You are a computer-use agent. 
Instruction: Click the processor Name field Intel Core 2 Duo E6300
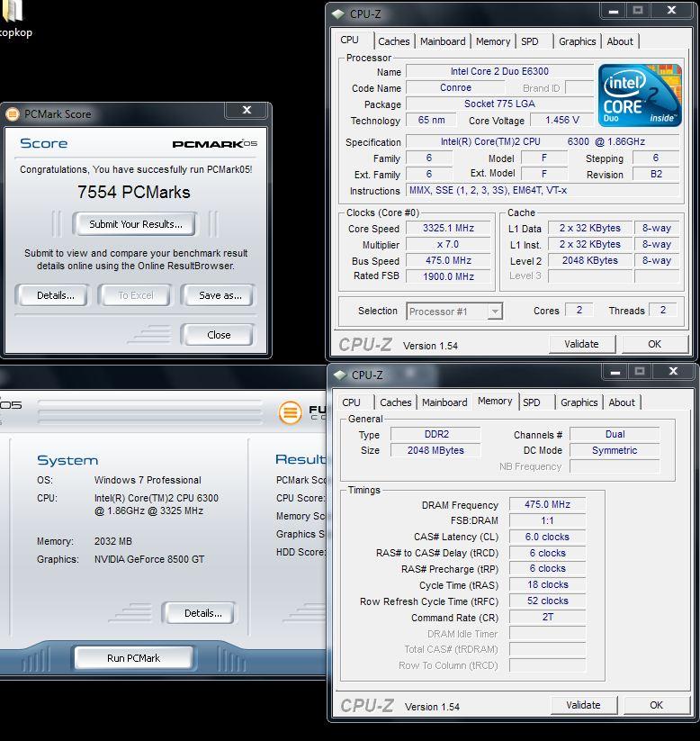click(x=499, y=71)
